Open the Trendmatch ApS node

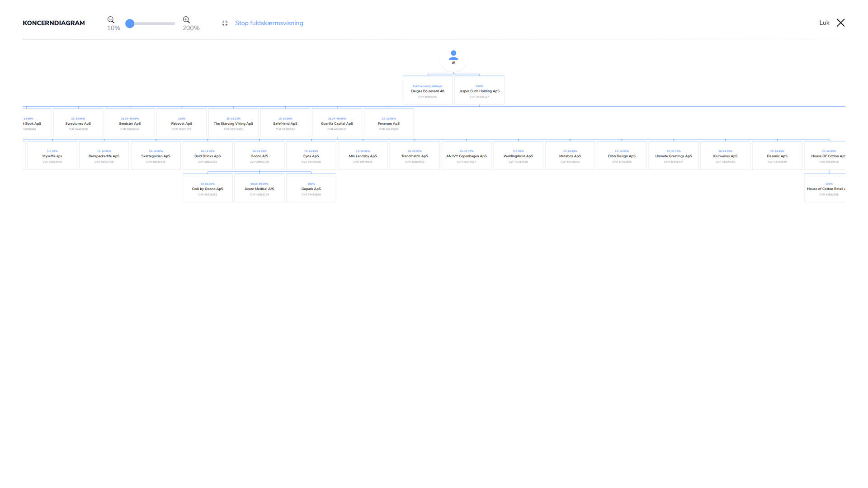point(415,155)
